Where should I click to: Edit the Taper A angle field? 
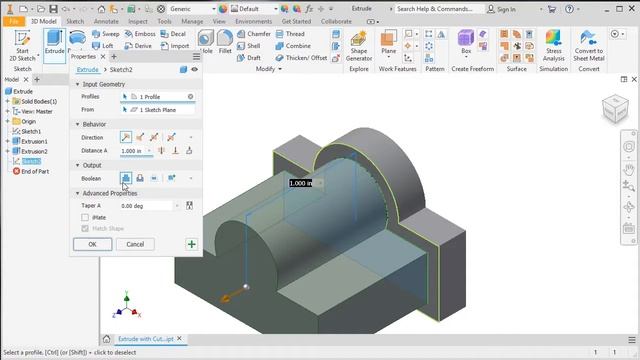146,206
